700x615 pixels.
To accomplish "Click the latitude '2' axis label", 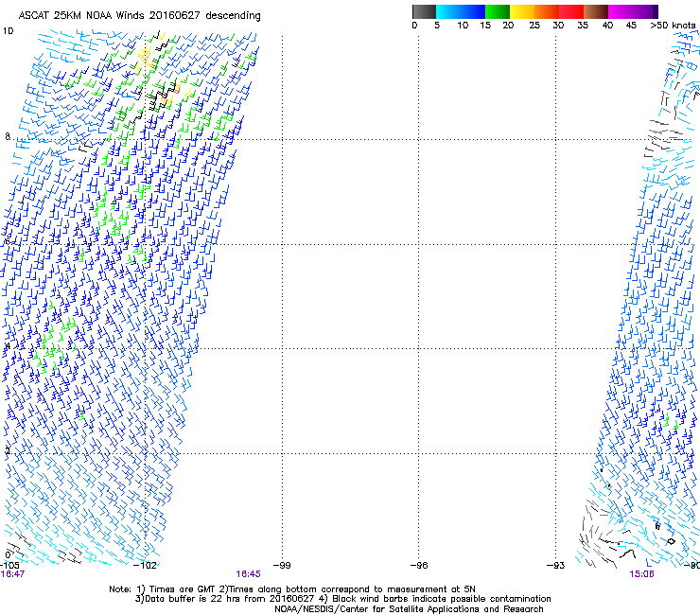I will point(8,450).
